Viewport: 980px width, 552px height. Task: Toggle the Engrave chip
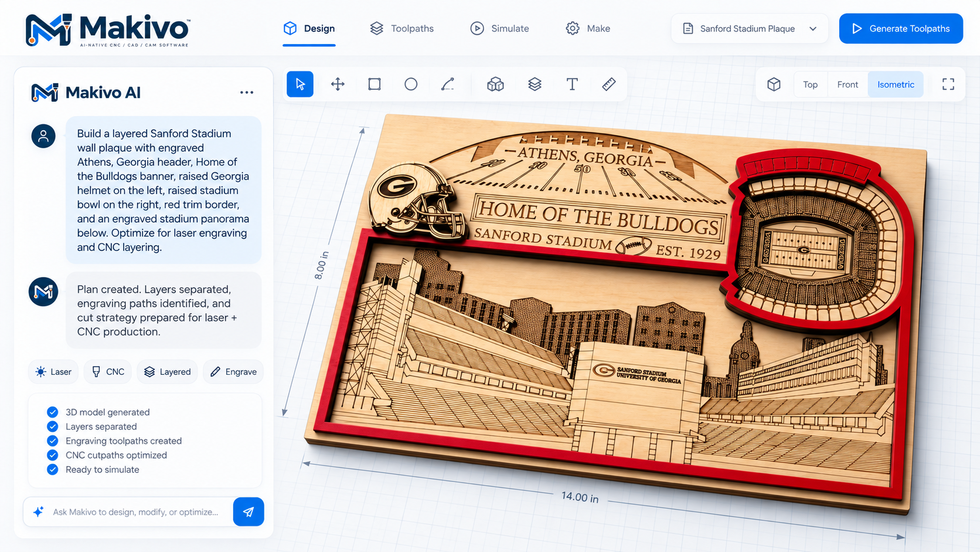[233, 372]
